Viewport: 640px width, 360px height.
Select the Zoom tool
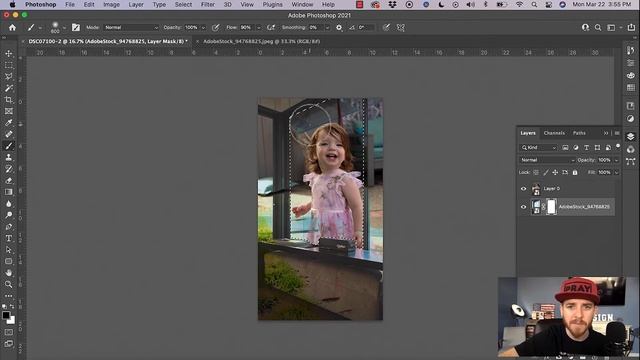coord(9,284)
